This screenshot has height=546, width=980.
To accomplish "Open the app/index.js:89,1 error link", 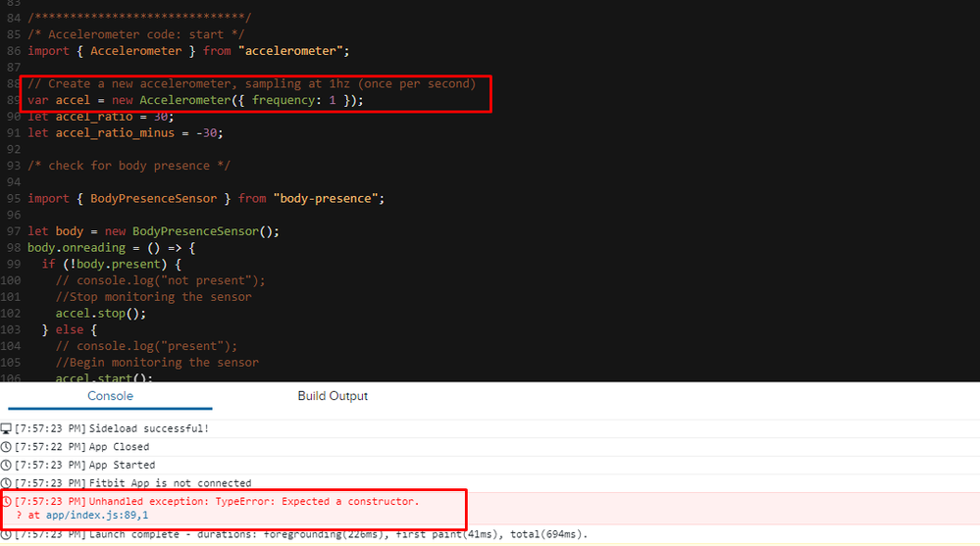I will pos(97,516).
